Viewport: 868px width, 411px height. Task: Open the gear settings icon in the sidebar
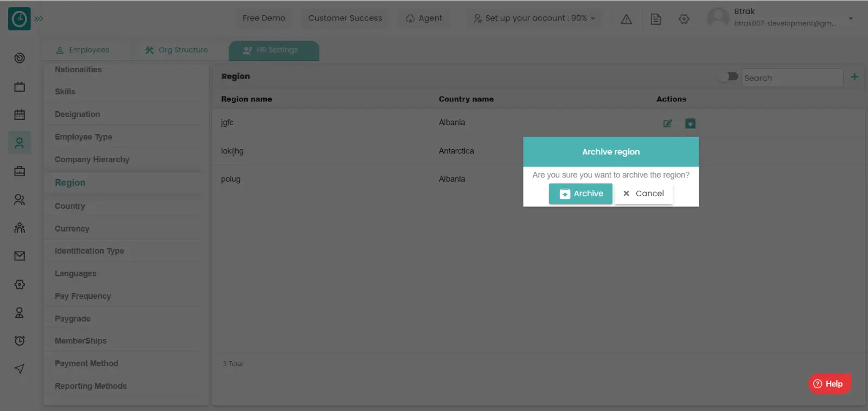click(x=20, y=284)
